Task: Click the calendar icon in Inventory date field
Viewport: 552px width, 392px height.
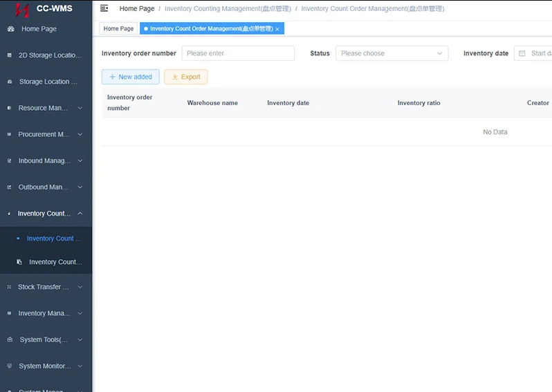Action: click(522, 53)
